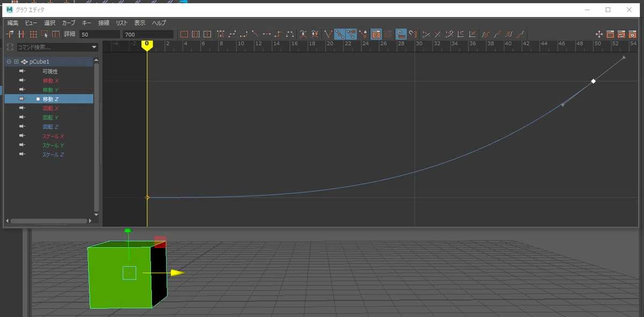Open the 編集 menu
Screen dimensions: 644x317
tap(13, 23)
